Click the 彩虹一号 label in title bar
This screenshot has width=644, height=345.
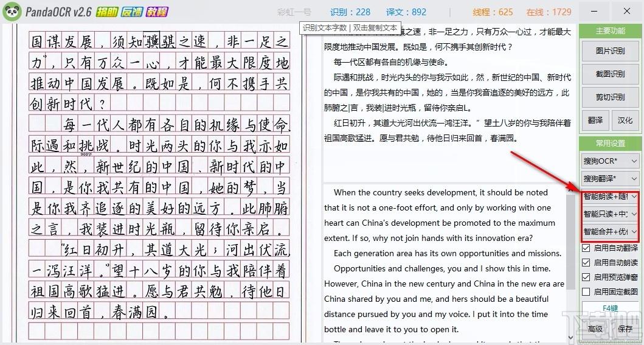(294, 12)
